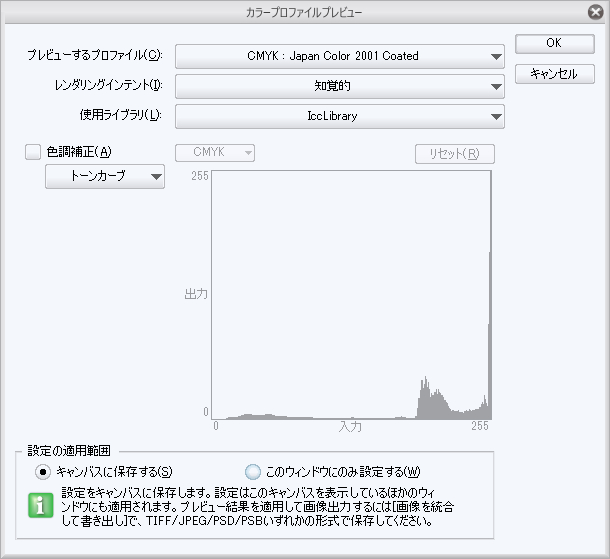Click the 入力 axis label
The height and width of the screenshot is (559, 610).
coord(350,427)
